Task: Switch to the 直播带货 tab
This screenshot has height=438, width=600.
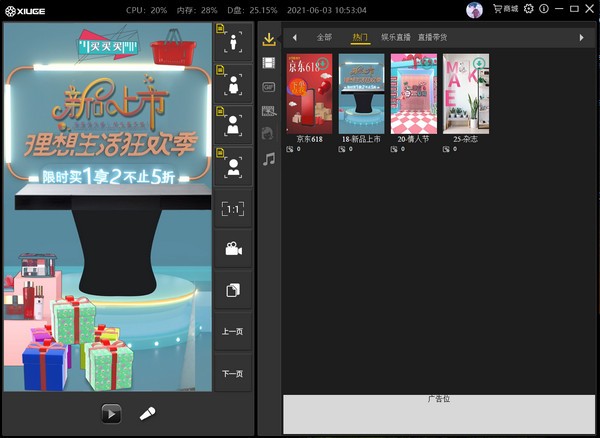Action: (432, 37)
